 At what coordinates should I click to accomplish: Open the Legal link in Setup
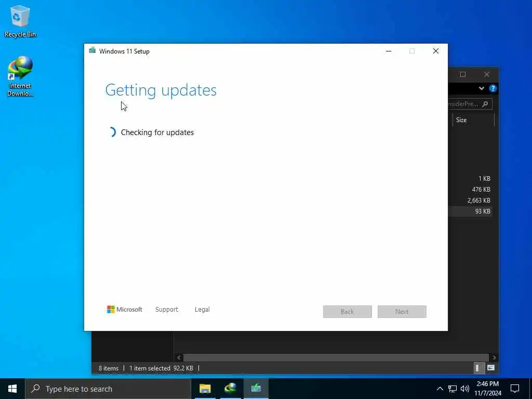(x=202, y=310)
